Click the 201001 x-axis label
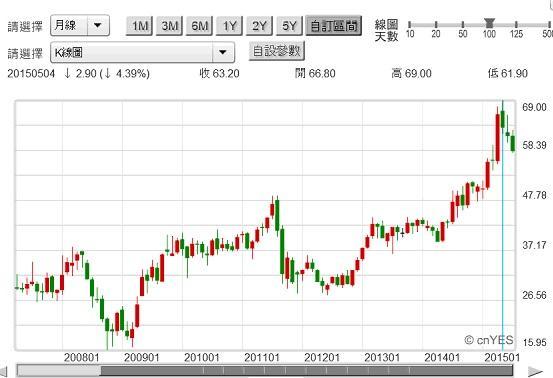Screen dimensions: 553x378 (202, 358)
